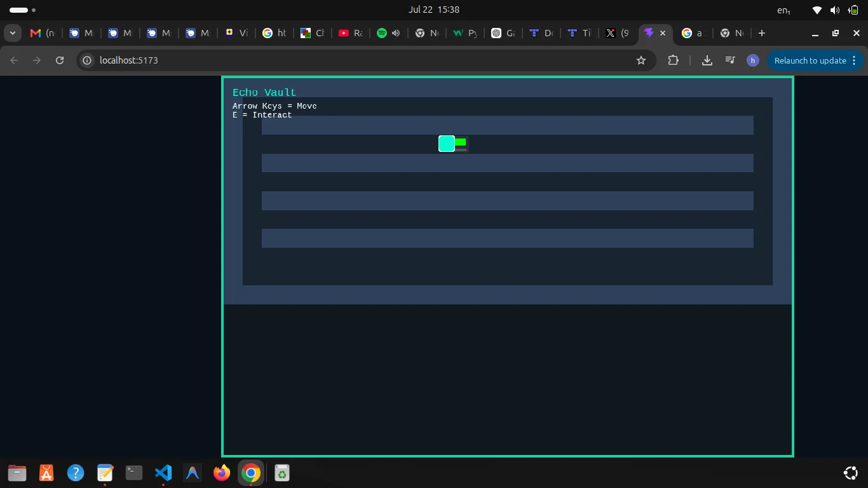Launch Terminal from the dock
The width and height of the screenshot is (868, 488).
click(x=134, y=473)
